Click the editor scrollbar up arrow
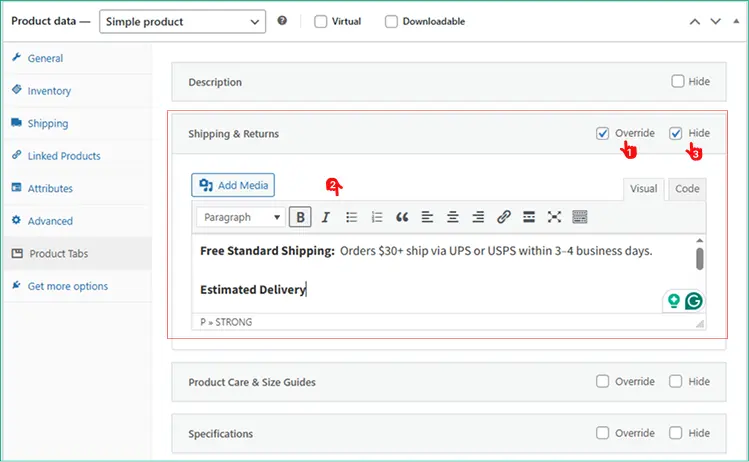 [699, 240]
